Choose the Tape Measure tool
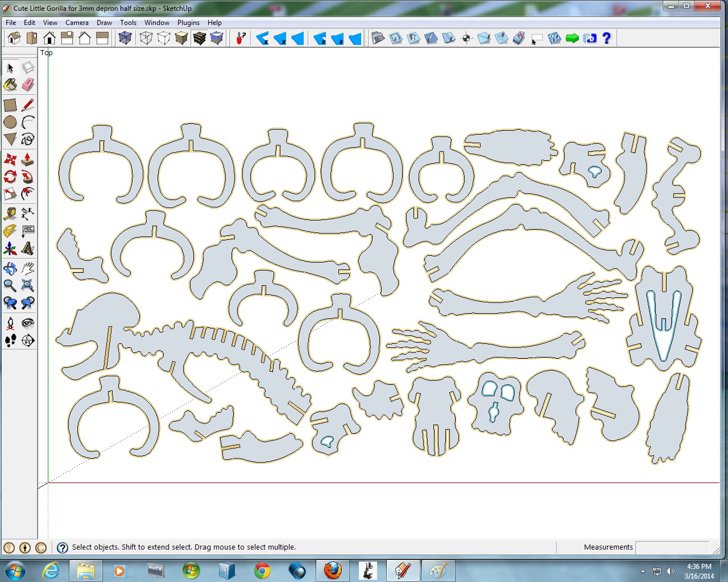 click(x=10, y=214)
